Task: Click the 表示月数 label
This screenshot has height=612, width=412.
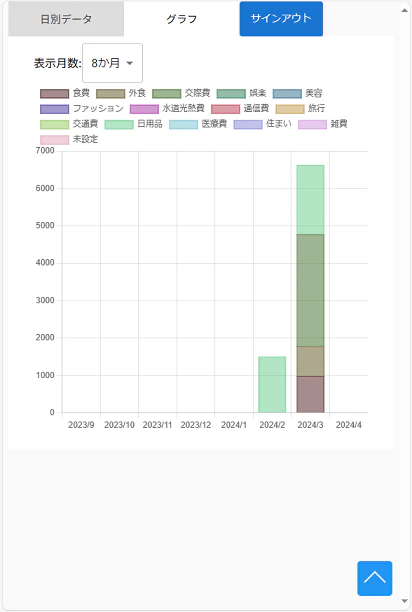Action: [57, 63]
